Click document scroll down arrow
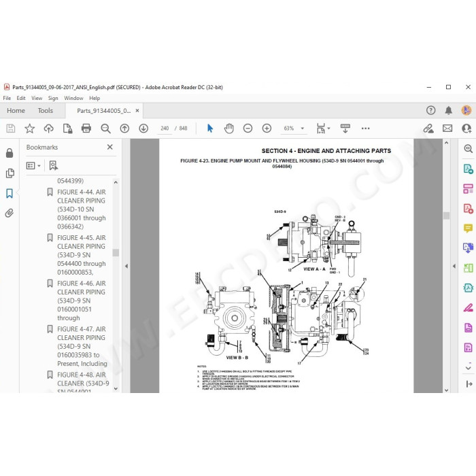The height and width of the screenshot is (476, 476). [x=446, y=390]
